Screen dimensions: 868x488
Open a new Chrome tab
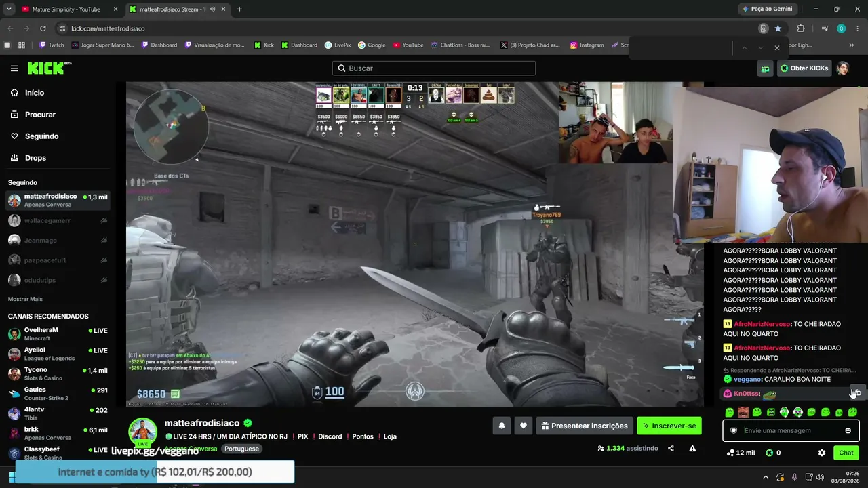pos(239,9)
